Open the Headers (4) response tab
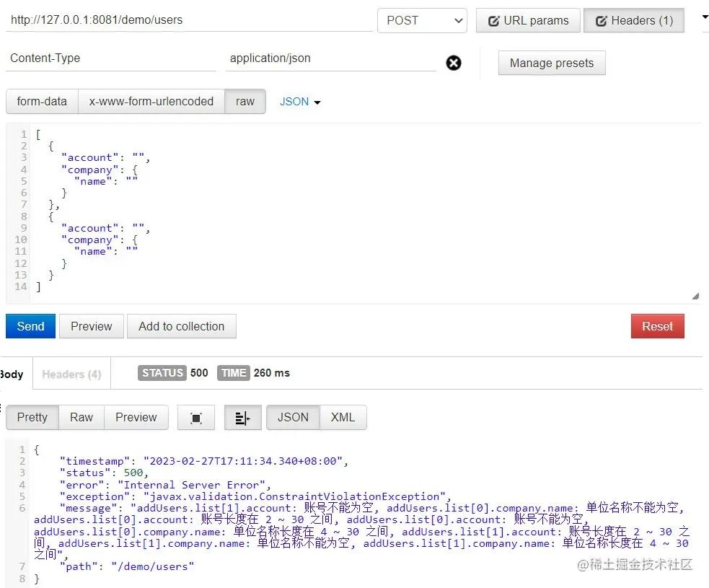Image resolution: width=709 pixels, height=588 pixels. point(71,374)
